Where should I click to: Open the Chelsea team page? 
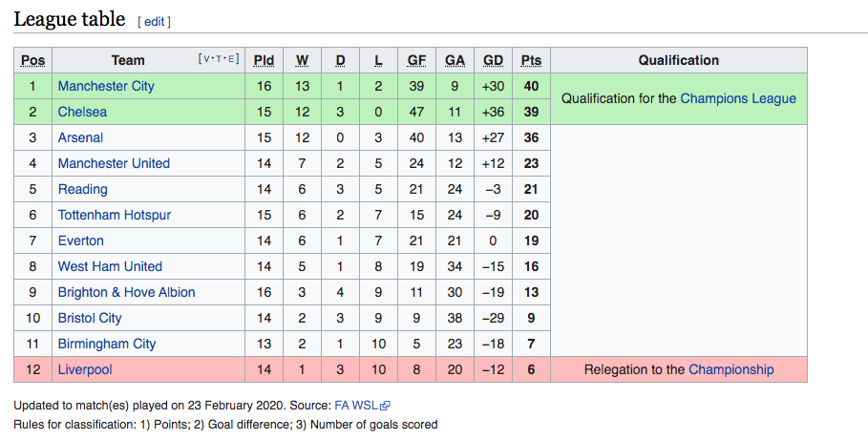82,112
